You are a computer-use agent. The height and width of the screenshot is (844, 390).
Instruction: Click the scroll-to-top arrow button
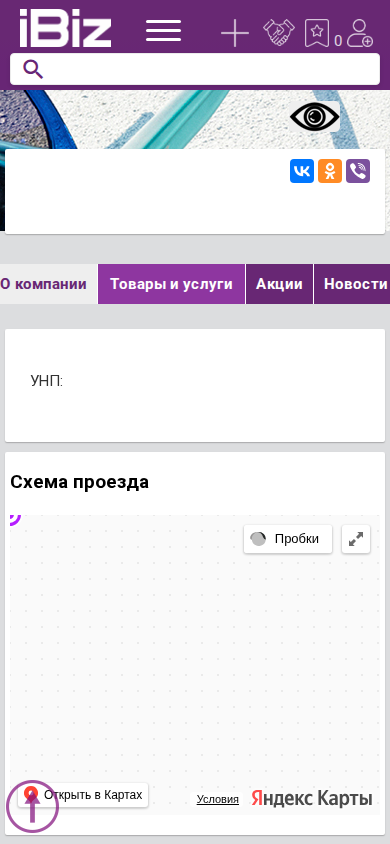pyautogui.click(x=32, y=806)
